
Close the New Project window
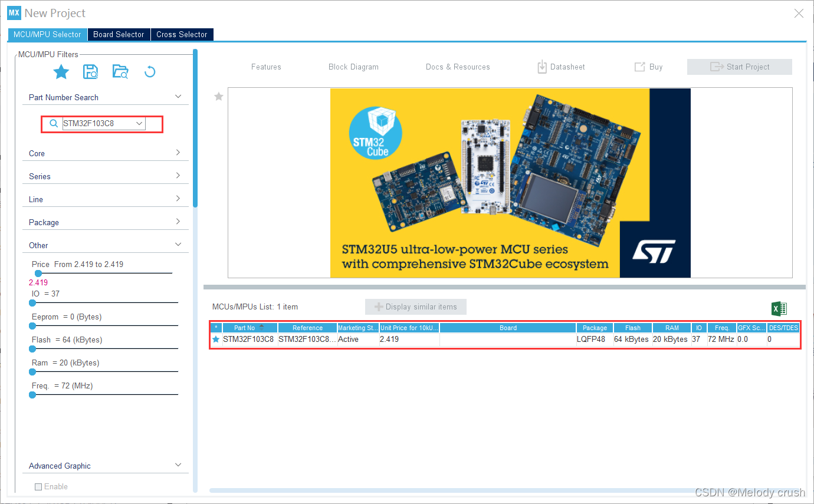[x=799, y=13]
